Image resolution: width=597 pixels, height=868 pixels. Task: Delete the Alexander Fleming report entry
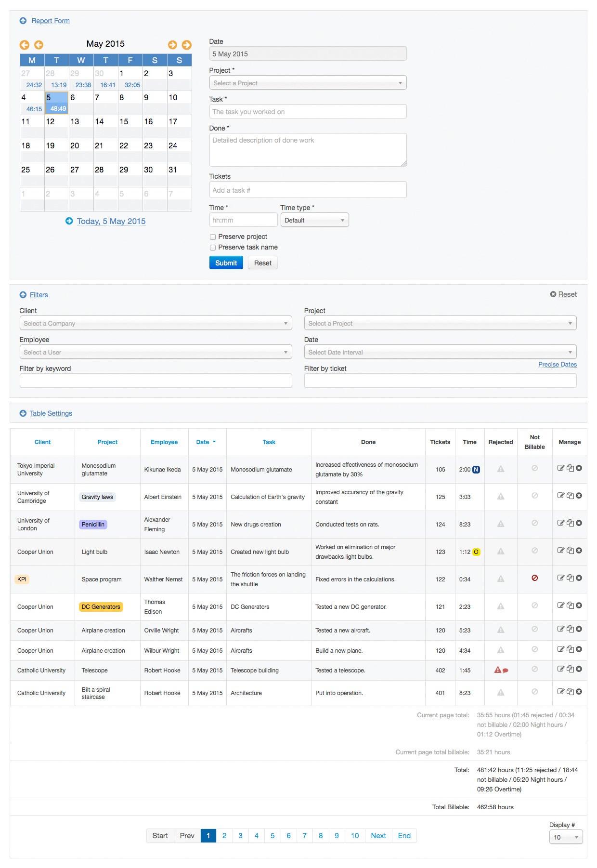point(579,523)
